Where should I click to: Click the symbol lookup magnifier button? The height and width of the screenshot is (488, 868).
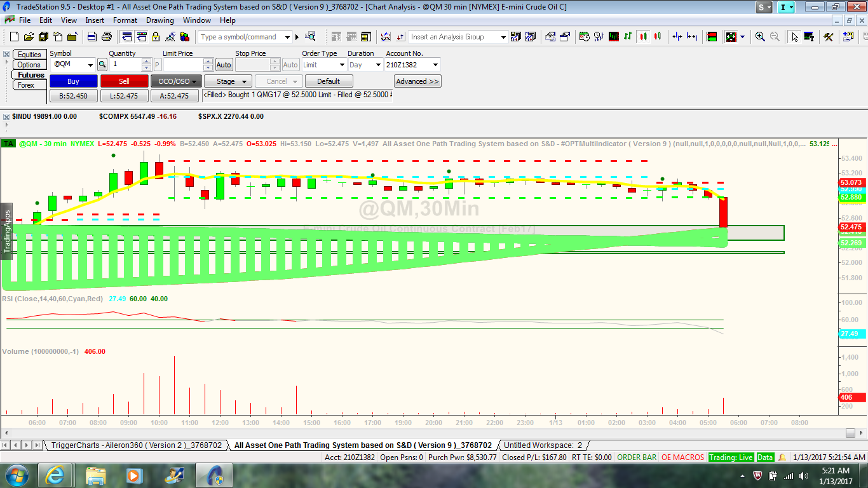tap(102, 65)
